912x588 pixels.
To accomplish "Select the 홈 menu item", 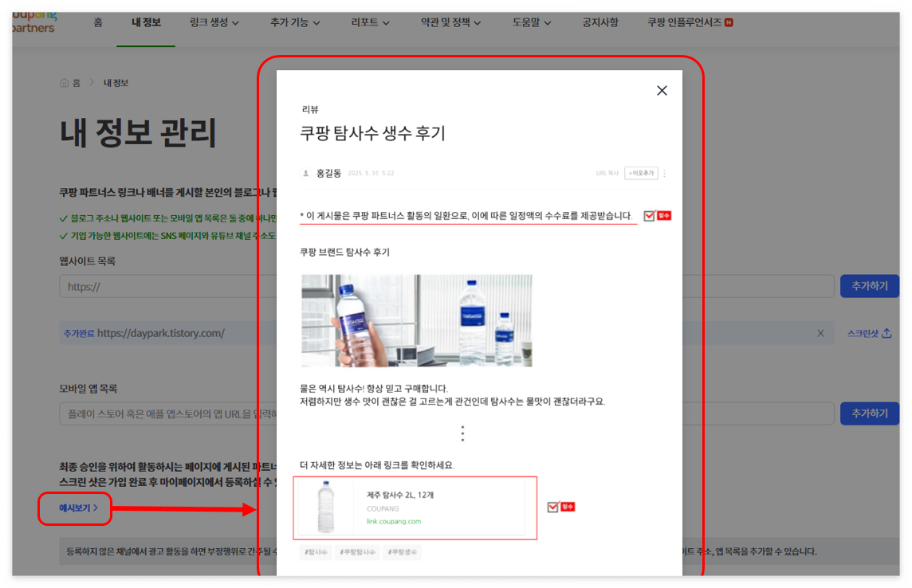I will [97, 23].
